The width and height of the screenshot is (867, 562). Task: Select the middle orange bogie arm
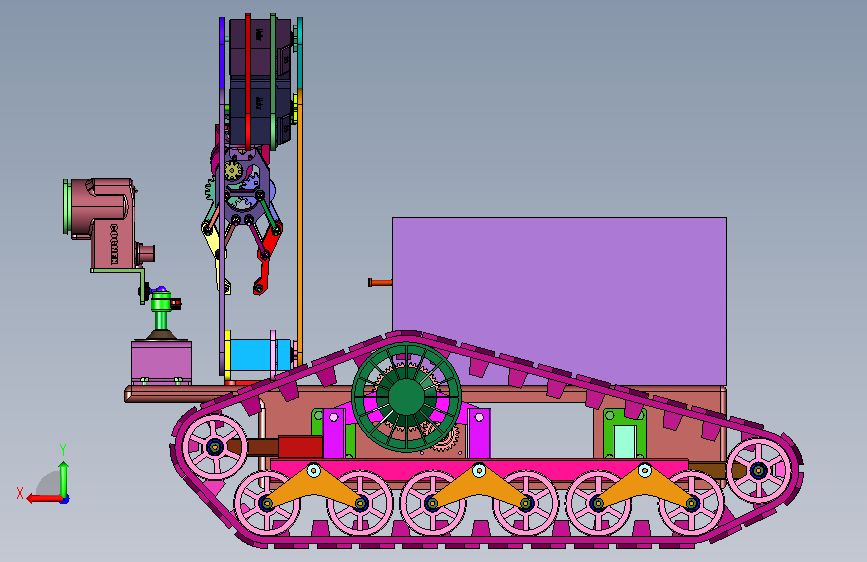(x=479, y=487)
